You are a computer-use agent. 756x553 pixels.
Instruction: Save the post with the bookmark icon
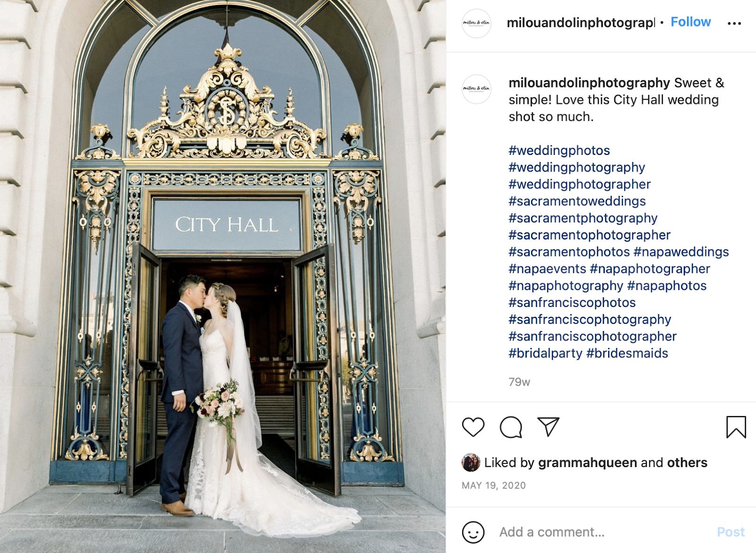[x=736, y=427]
